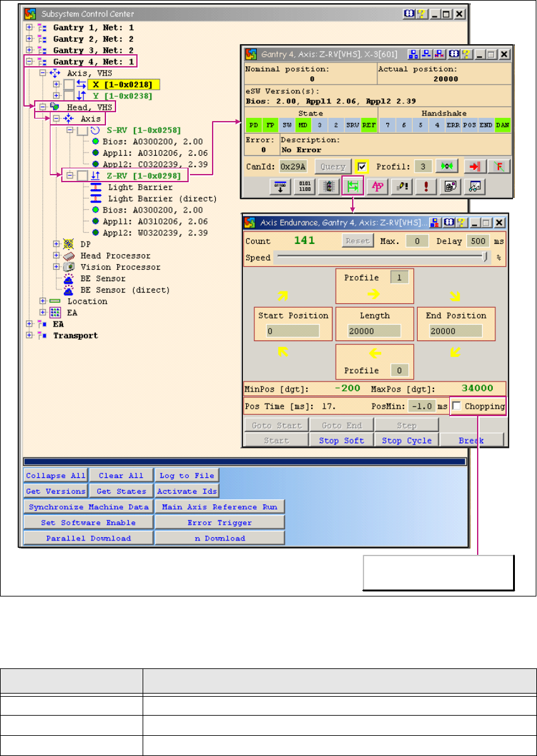Click the download-to-device arrow icon
This screenshot has width=537, height=756.
[x=278, y=187]
